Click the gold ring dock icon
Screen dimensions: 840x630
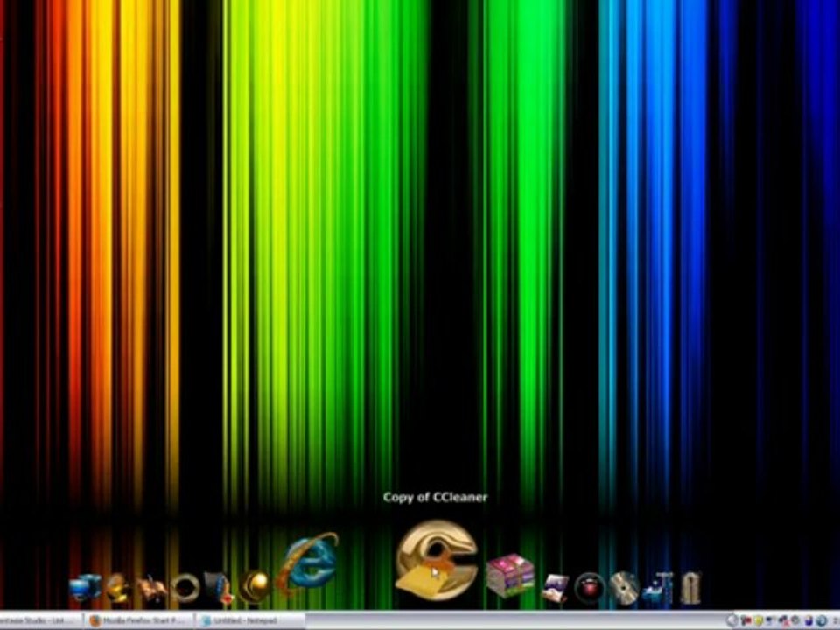(x=185, y=588)
